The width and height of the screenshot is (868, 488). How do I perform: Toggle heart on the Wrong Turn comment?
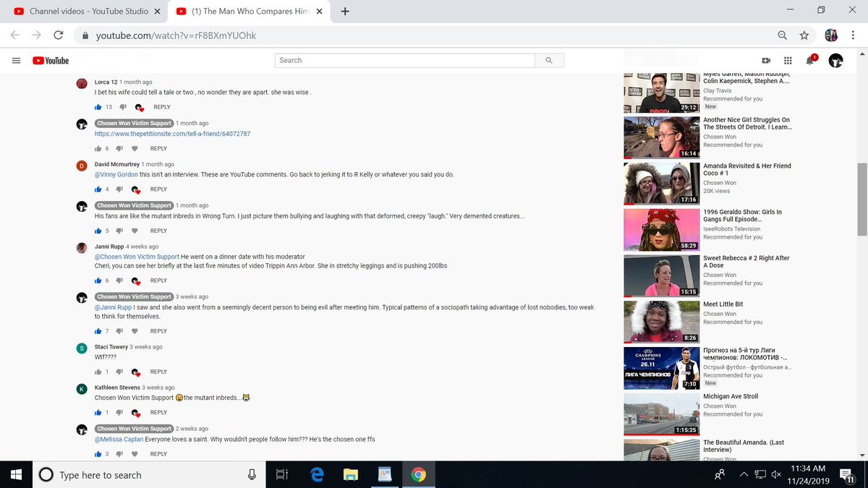[x=135, y=231]
